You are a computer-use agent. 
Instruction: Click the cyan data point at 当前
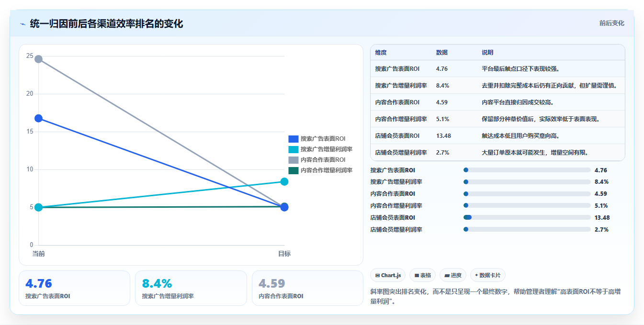[38, 207]
